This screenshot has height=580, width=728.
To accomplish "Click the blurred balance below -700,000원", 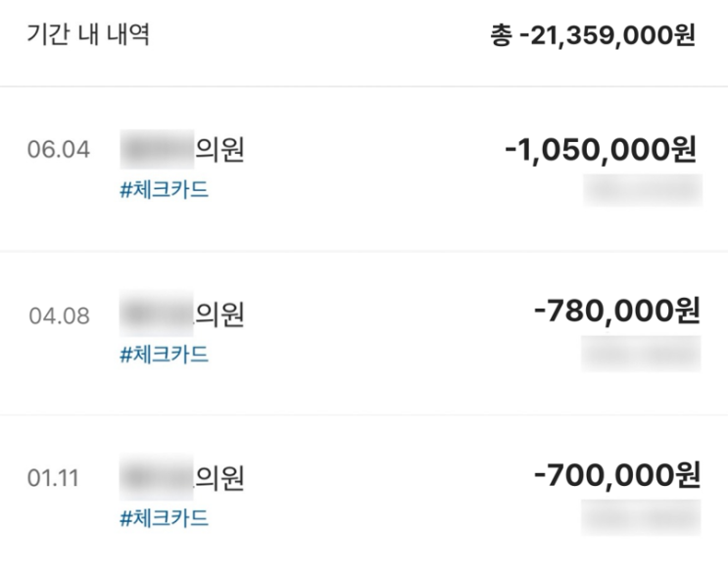I will pyautogui.click(x=643, y=516).
